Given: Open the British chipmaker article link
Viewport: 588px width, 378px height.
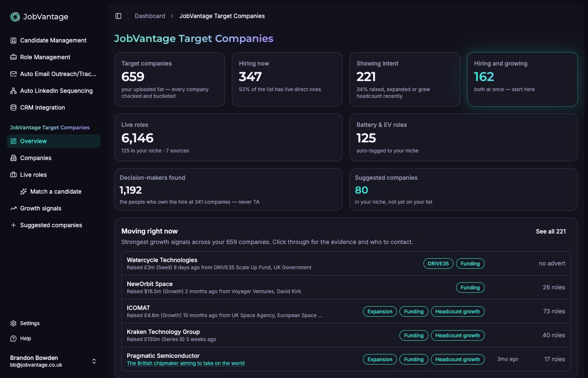Looking at the screenshot, I should 186,363.
